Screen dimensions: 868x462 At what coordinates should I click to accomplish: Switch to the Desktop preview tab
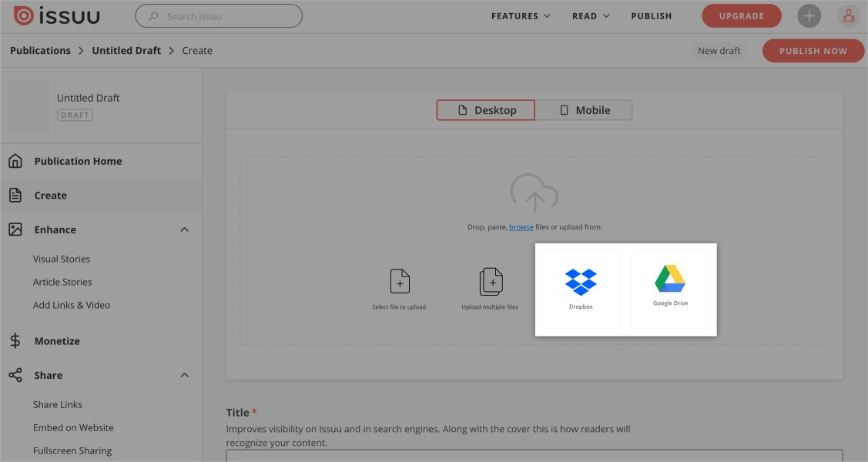click(x=485, y=110)
